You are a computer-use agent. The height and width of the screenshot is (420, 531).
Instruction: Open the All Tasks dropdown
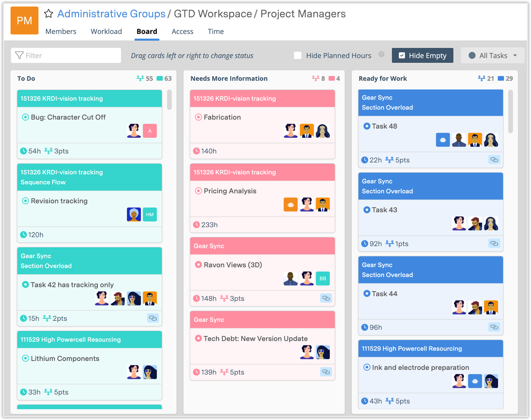pyautogui.click(x=492, y=56)
